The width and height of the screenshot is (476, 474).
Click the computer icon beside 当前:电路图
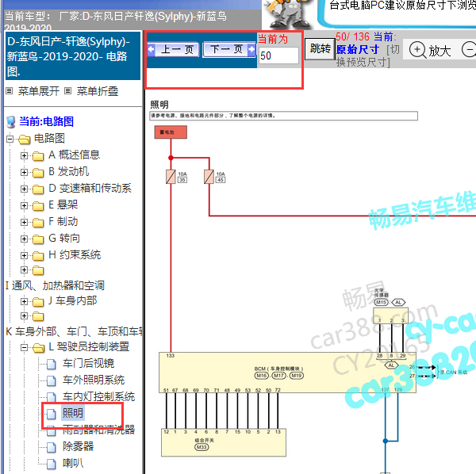11,122
